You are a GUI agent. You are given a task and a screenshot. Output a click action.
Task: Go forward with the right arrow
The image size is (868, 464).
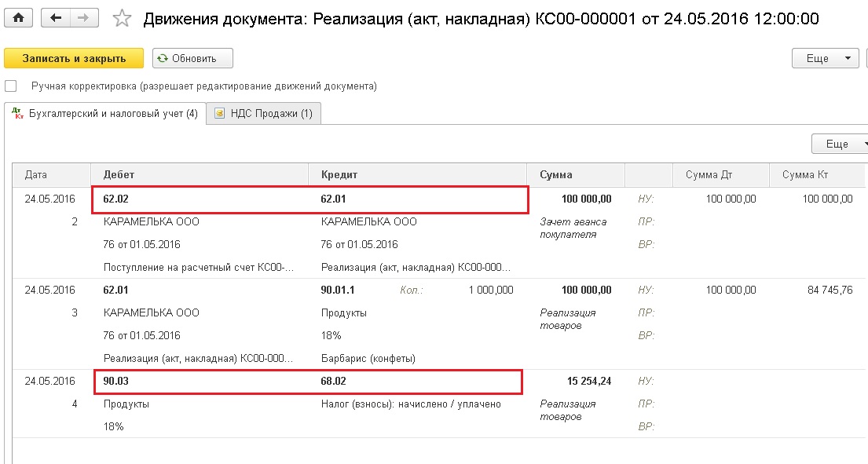(x=85, y=18)
